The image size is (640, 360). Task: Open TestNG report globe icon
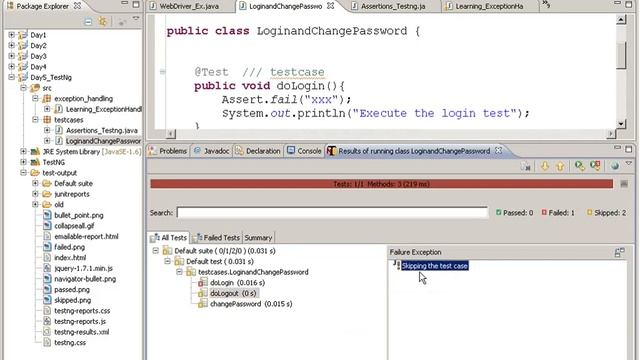615,166
